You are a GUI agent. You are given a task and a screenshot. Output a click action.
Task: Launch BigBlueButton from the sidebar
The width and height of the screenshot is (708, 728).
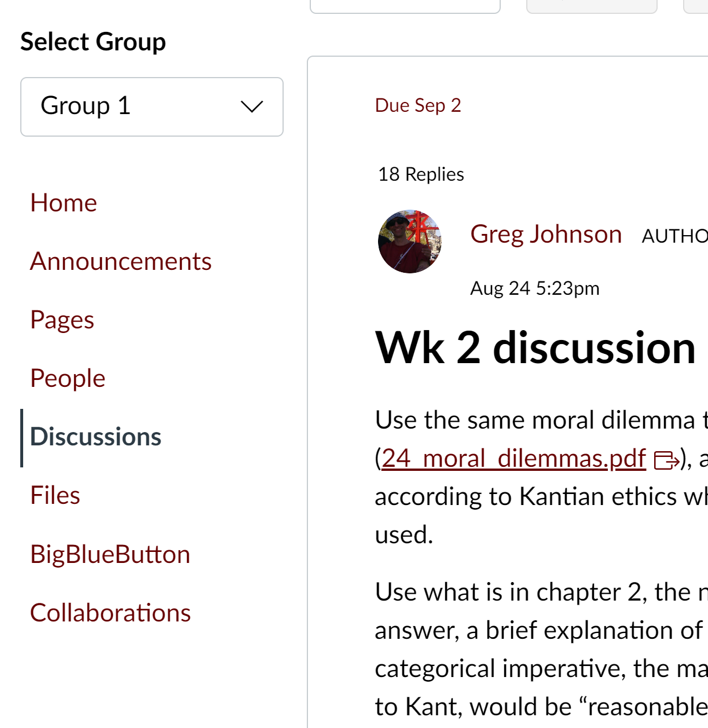click(x=110, y=554)
